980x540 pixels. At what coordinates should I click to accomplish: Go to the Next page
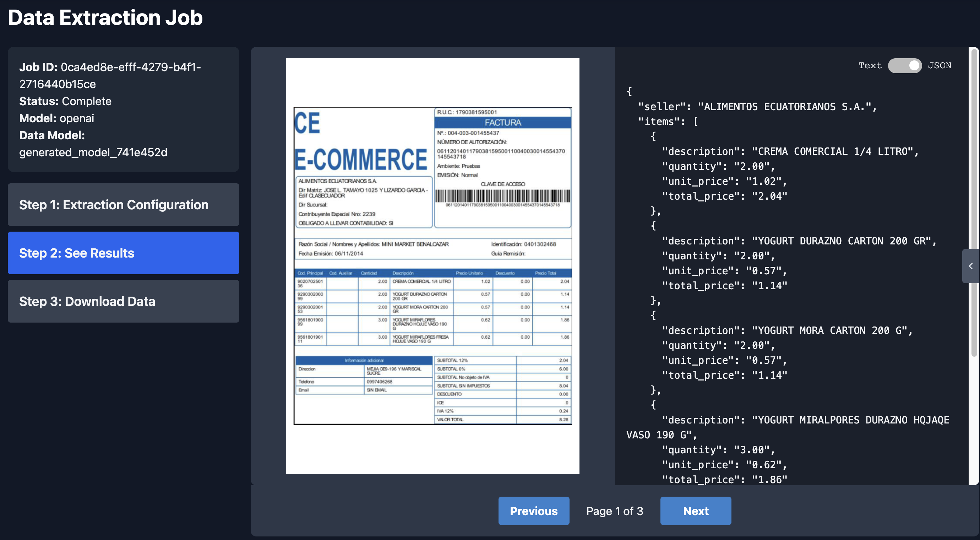coord(696,511)
